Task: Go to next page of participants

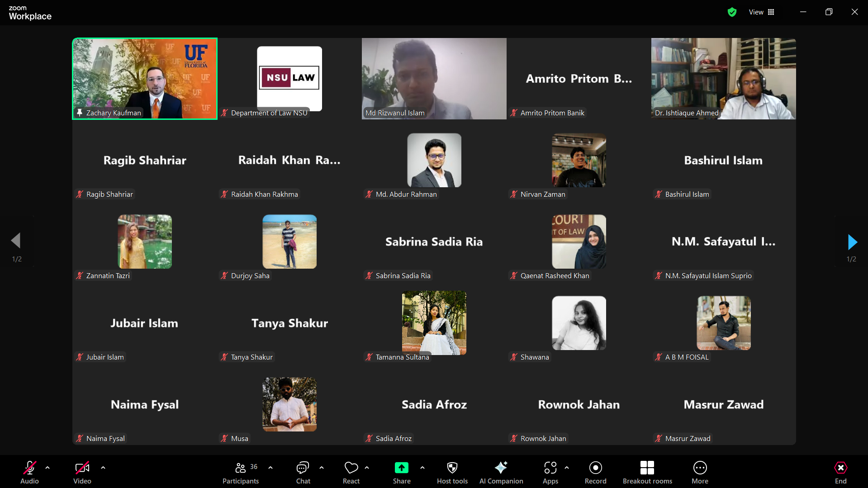Action: pos(852,242)
